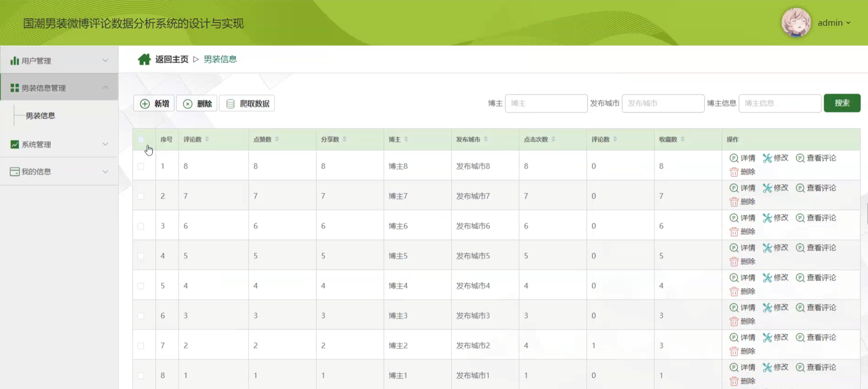Image resolution: width=868 pixels, height=389 pixels.
Task: Click the 爬取数据 crawl data button
Action: [247, 103]
